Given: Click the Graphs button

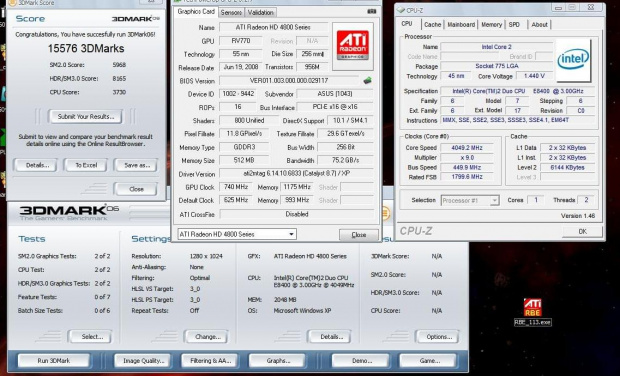Looking at the screenshot, I should point(278,361).
